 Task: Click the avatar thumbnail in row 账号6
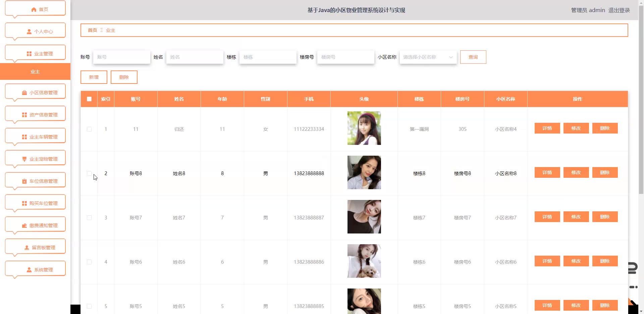click(364, 261)
